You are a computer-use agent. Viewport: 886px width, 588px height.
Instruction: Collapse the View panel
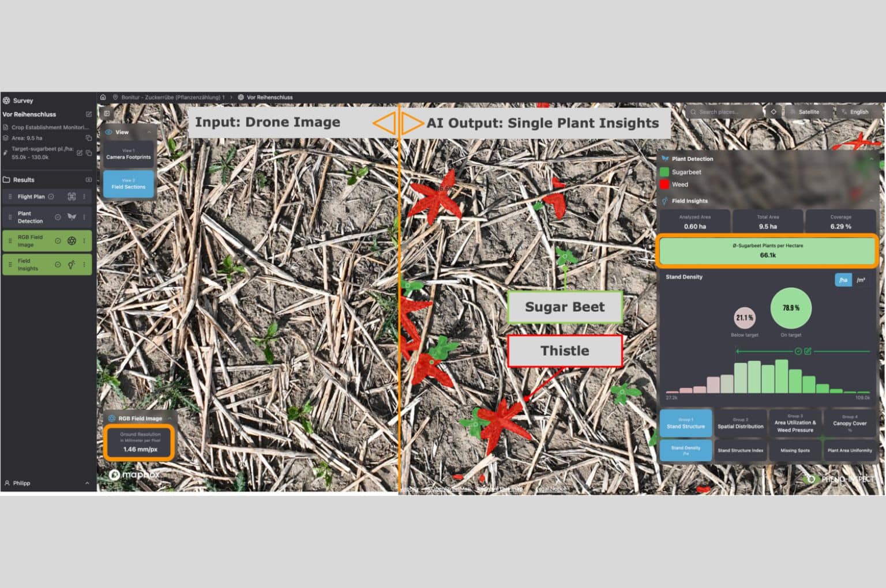point(149,133)
